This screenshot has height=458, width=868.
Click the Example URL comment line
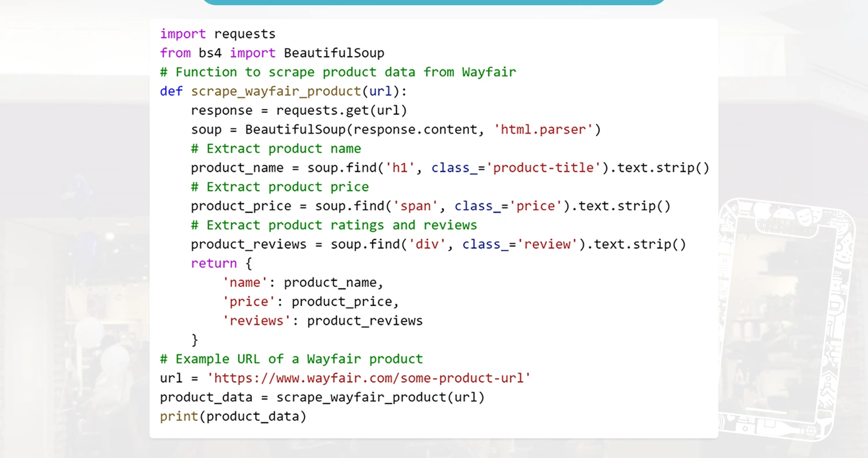290,359
